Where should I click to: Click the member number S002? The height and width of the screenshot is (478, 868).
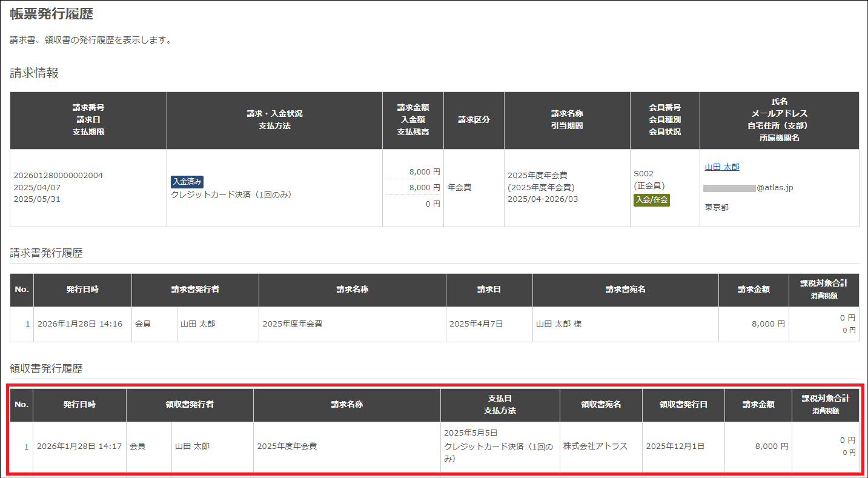643,174
